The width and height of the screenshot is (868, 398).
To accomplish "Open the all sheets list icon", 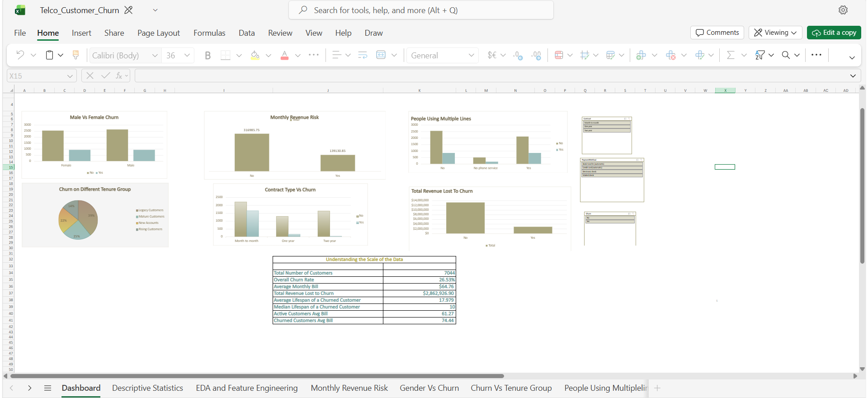I will [x=47, y=388].
